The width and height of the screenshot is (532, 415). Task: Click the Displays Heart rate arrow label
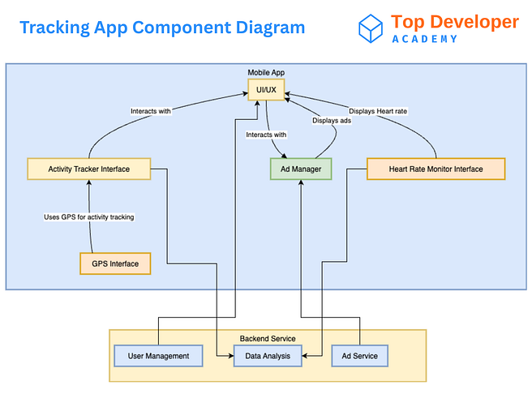378,111
